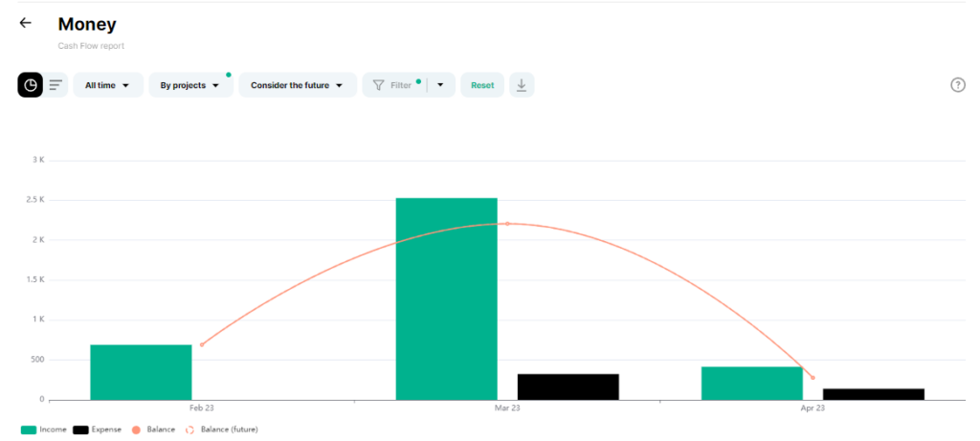Reset all filters

(482, 85)
